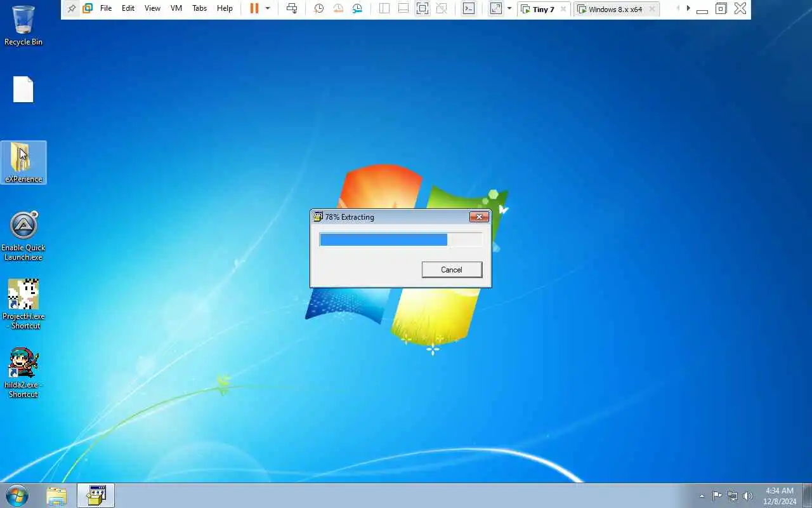Open the volume speaker tray icon

[747, 496]
